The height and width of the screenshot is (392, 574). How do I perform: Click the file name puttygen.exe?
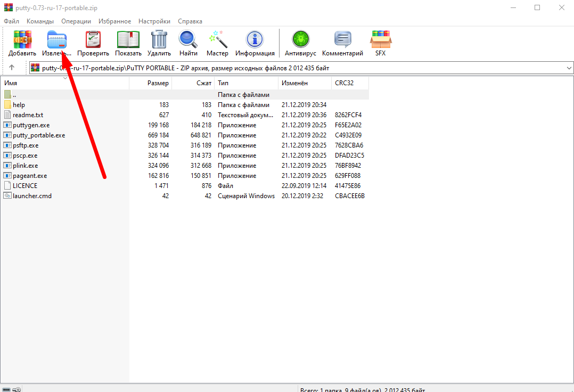pos(31,125)
